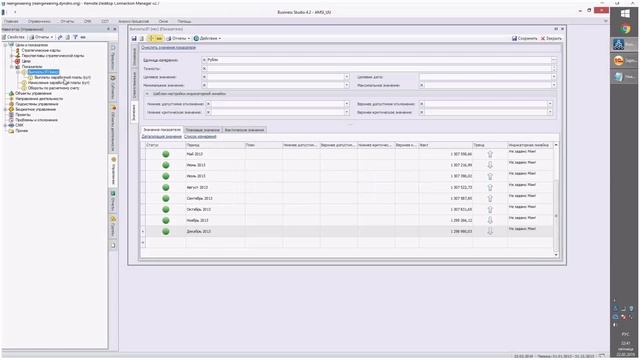The image size is (640, 360).
Task: Open the Главная menu
Action: pyautogui.click(x=11, y=21)
